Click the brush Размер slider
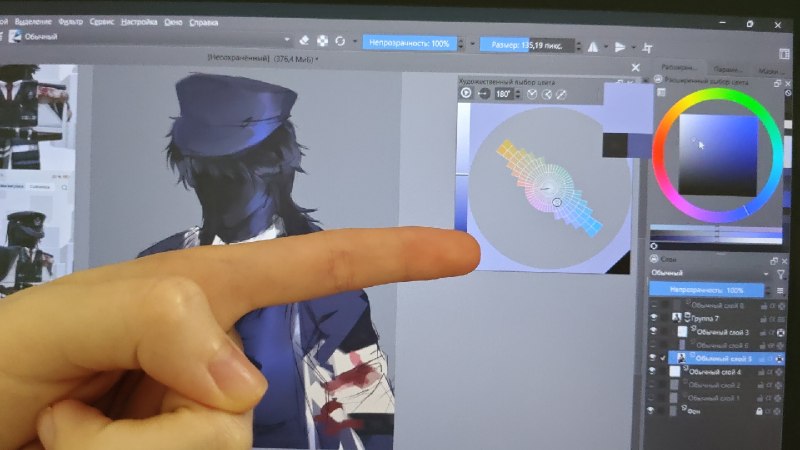 (x=528, y=45)
